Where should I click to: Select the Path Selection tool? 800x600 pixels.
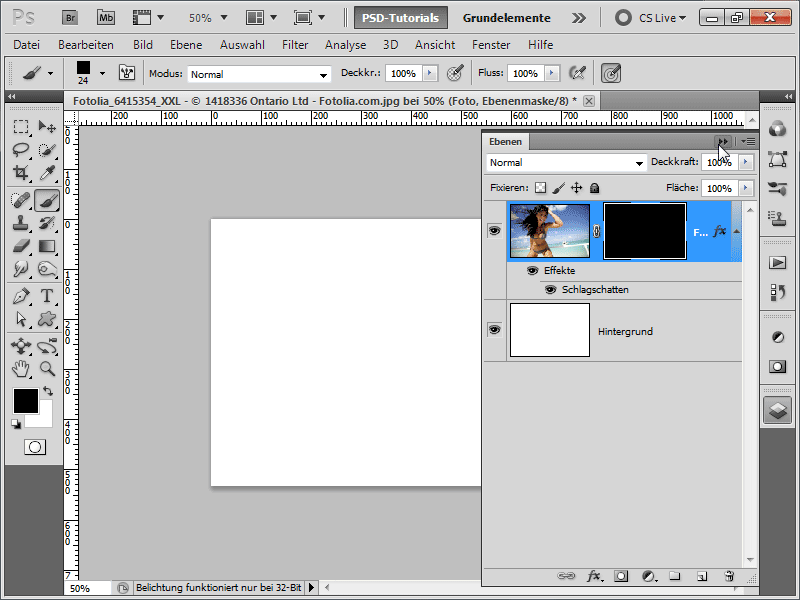21,319
